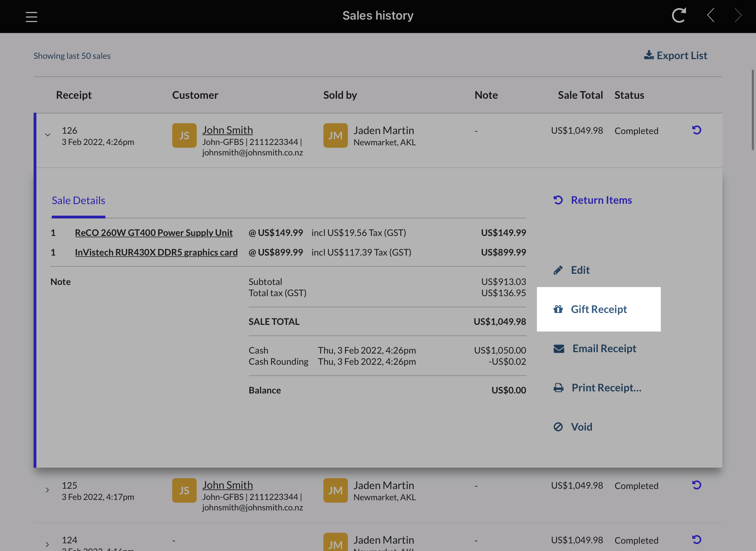Viewport: 756px width, 551px height.
Task: Select the Return Items action icon
Action: [558, 200]
